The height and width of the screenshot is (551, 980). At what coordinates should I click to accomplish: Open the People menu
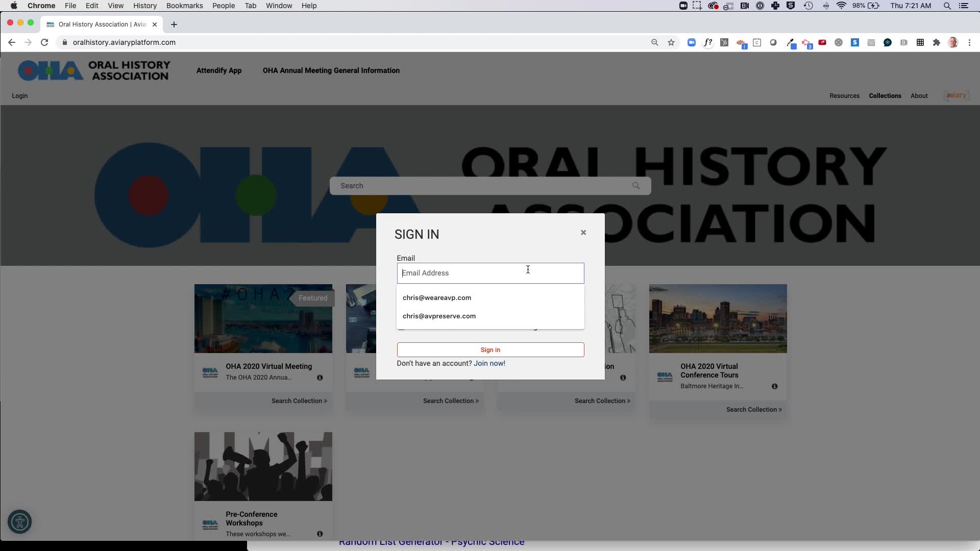coord(224,6)
